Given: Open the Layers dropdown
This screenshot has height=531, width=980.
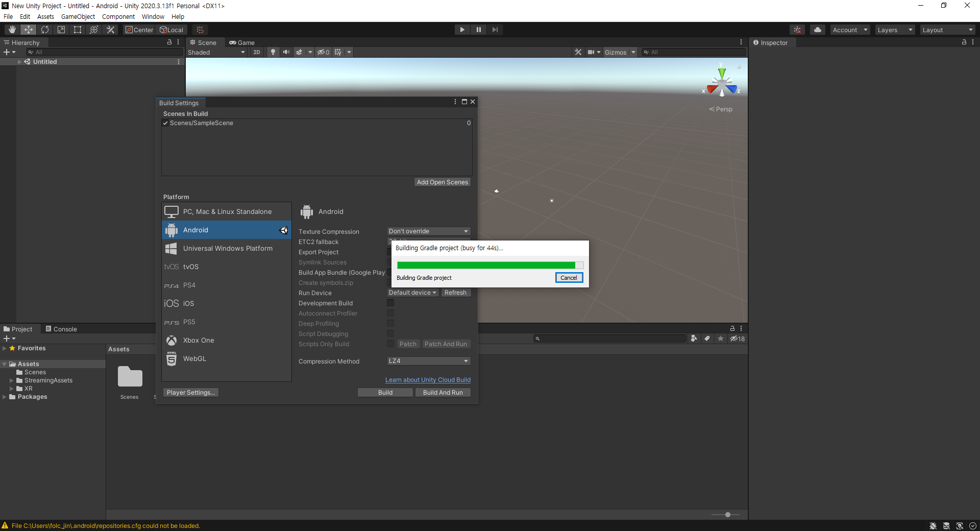Looking at the screenshot, I should point(895,30).
